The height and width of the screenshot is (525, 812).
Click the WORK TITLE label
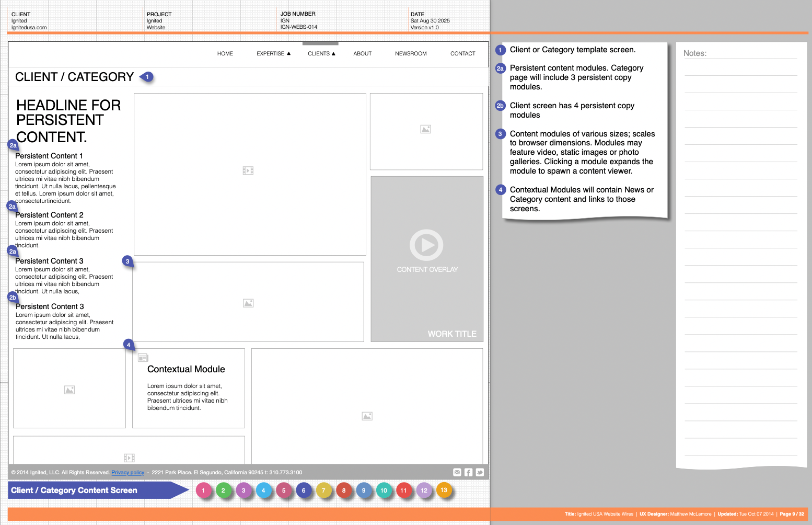(452, 334)
